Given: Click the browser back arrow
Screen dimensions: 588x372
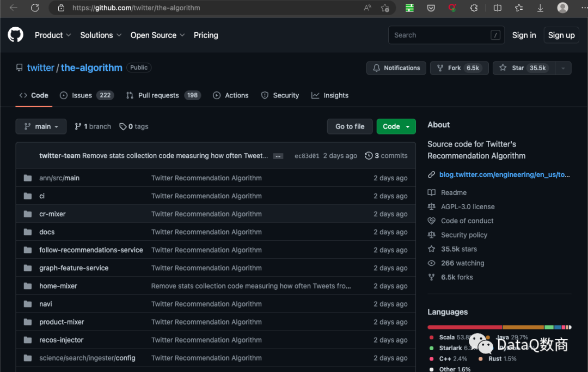Looking at the screenshot, I should tap(14, 8).
